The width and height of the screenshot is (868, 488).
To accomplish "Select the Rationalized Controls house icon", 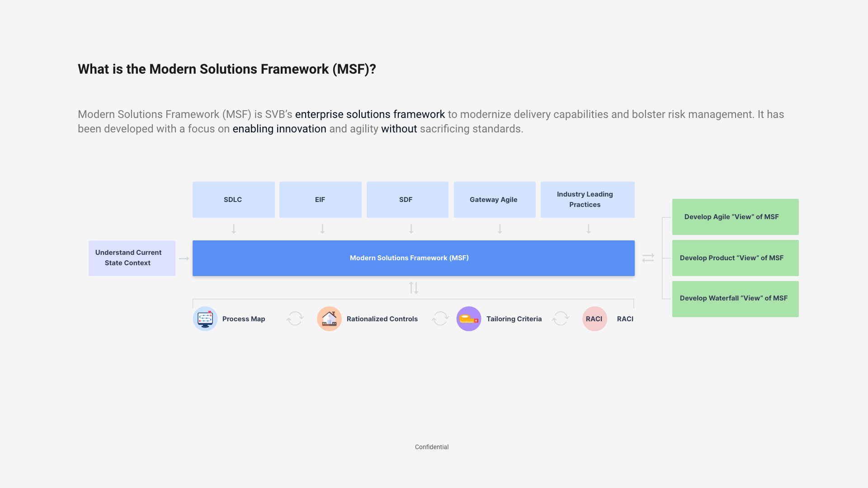I will coord(329,319).
